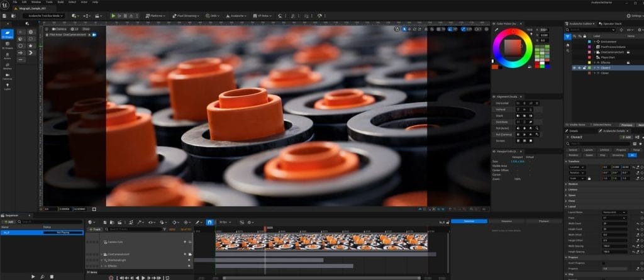
Task: Click the green Play button in the toolbar
Action: [x=113, y=15]
